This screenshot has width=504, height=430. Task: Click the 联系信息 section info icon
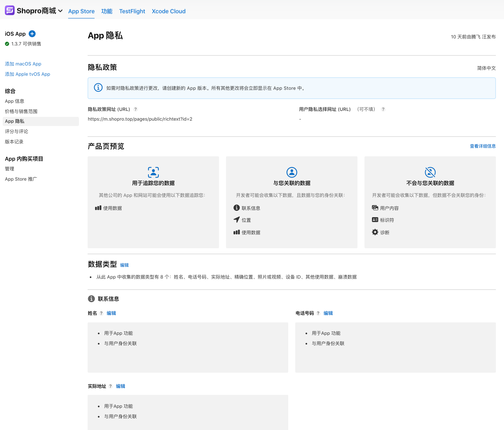pyautogui.click(x=91, y=299)
